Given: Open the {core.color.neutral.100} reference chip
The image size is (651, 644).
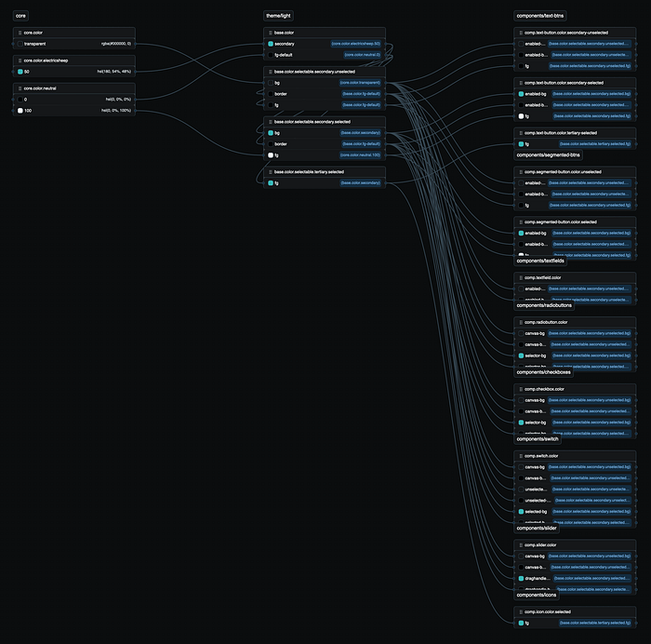Looking at the screenshot, I should click(x=360, y=155).
